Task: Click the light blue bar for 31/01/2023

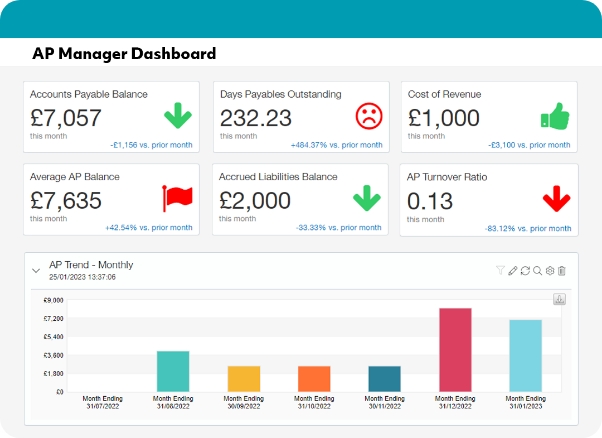Action: click(x=525, y=355)
